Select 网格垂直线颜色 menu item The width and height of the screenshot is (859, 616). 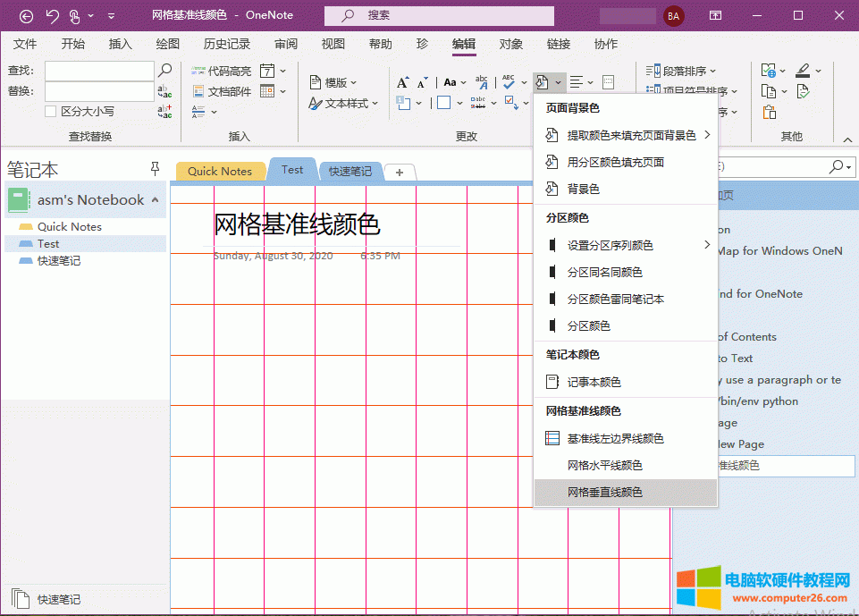(605, 493)
